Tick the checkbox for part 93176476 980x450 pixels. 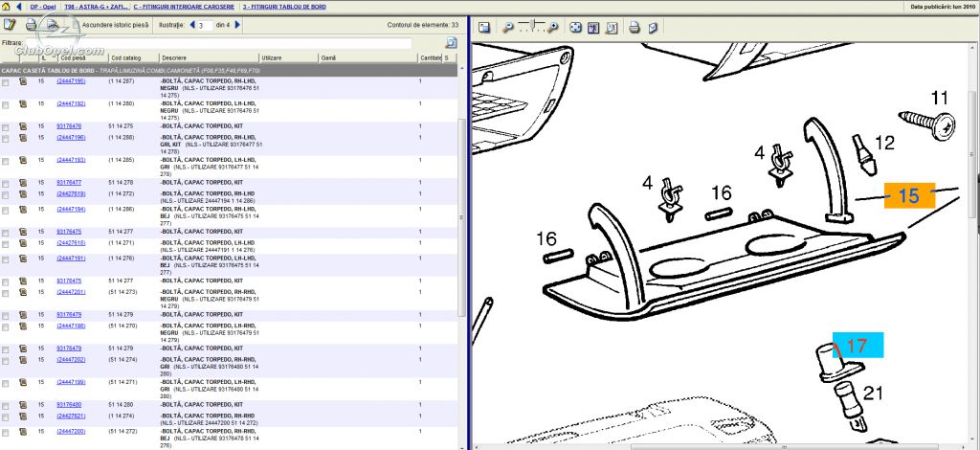click(6, 127)
